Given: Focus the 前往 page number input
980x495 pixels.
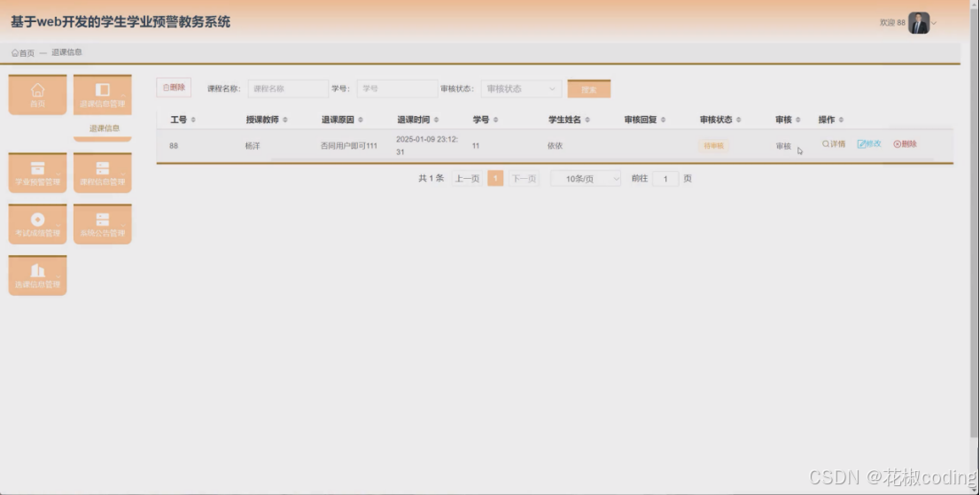Looking at the screenshot, I should (x=665, y=179).
